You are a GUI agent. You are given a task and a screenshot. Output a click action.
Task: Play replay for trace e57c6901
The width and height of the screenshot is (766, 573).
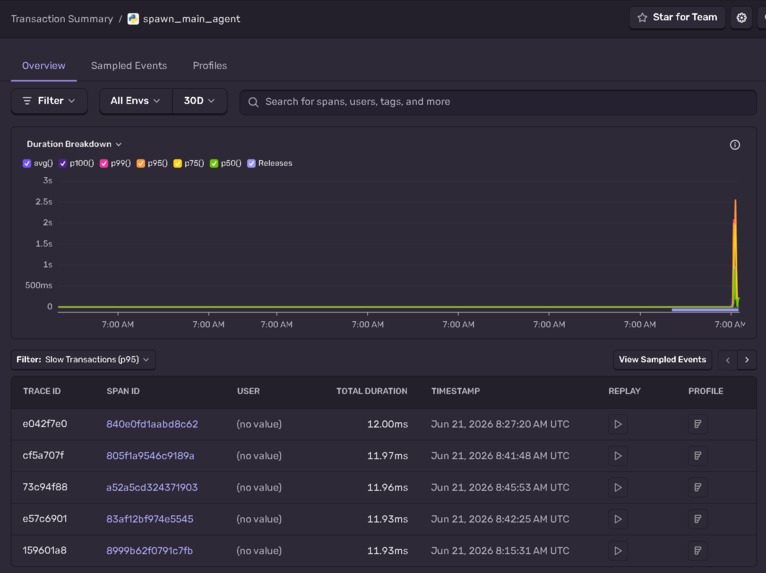(x=617, y=519)
